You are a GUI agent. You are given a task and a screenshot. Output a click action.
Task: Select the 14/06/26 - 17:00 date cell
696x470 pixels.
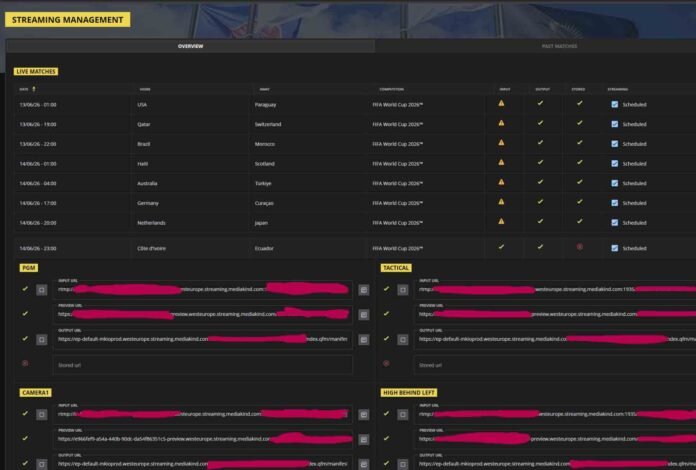coord(38,203)
